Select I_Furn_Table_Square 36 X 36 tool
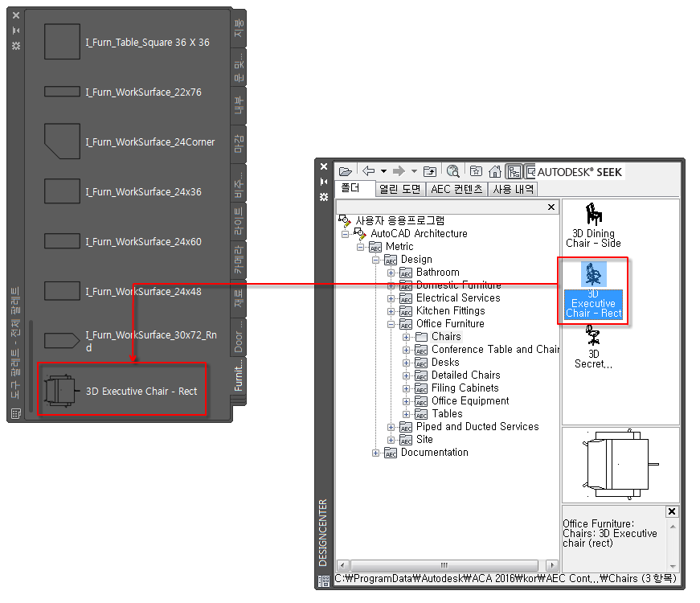 128,42
